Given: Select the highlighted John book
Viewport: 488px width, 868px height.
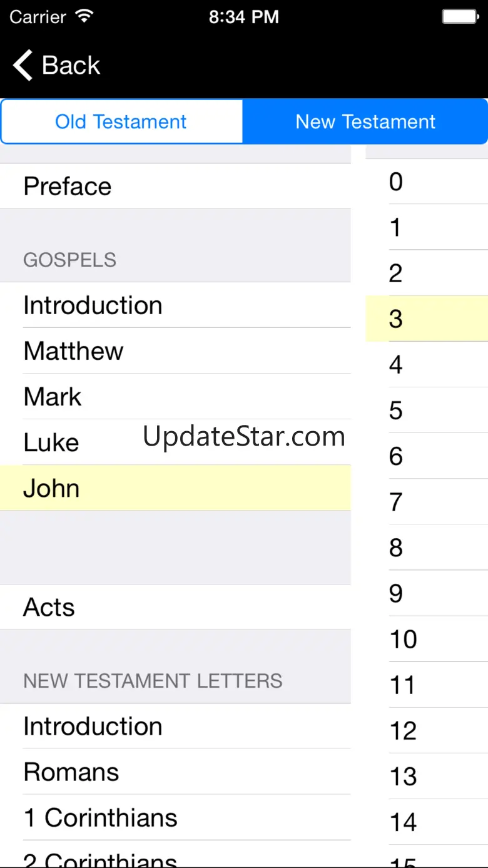Looking at the screenshot, I should click(175, 488).
